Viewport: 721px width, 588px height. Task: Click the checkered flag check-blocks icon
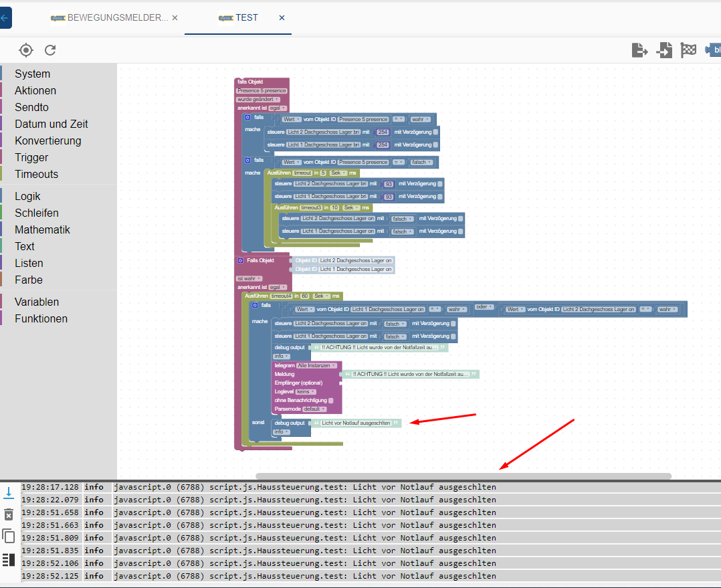[688, 50]
